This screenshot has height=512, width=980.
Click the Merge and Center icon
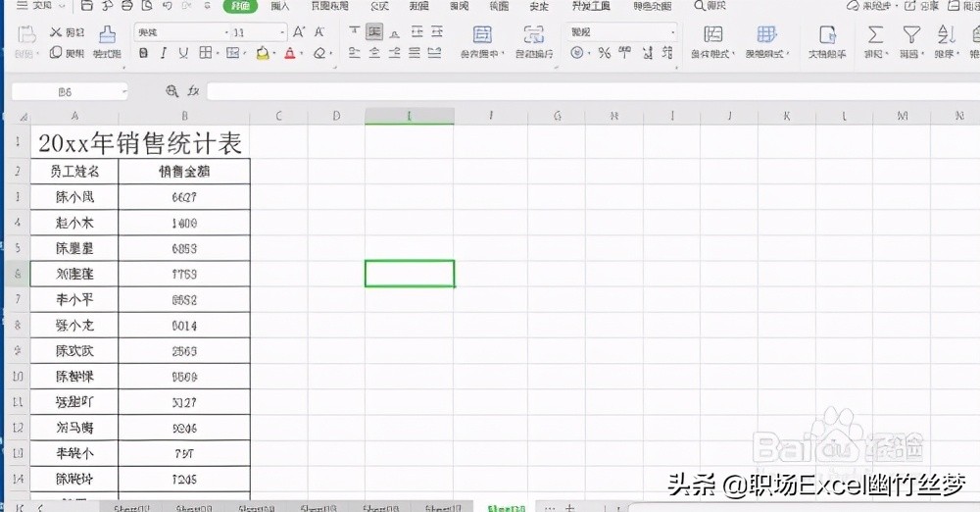[482, 34]
